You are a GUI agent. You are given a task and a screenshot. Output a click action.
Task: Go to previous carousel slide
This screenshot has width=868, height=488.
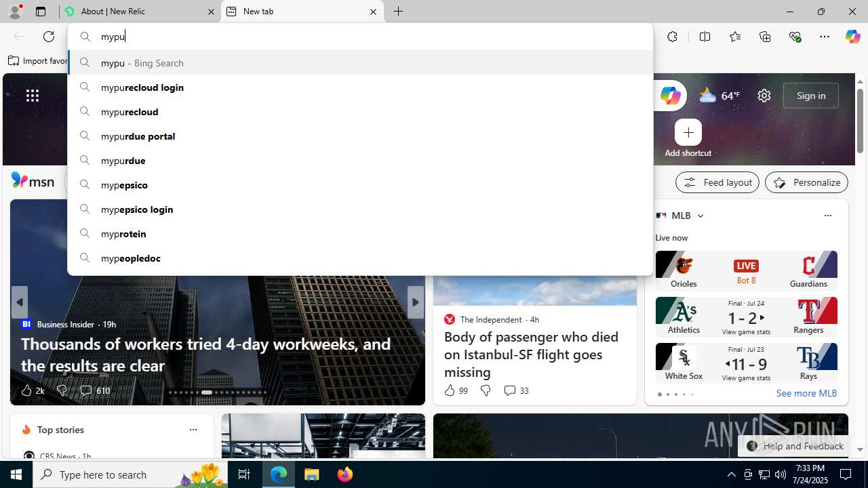point(19,302)
